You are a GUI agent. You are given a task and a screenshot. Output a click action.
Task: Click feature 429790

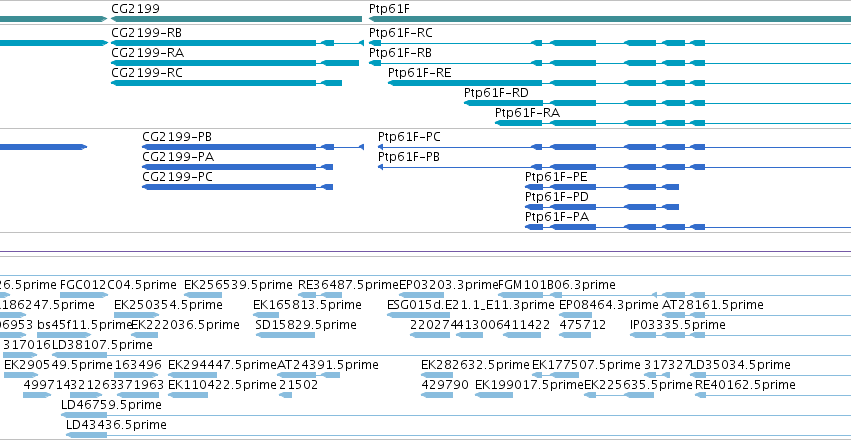(x=437, y=396)
